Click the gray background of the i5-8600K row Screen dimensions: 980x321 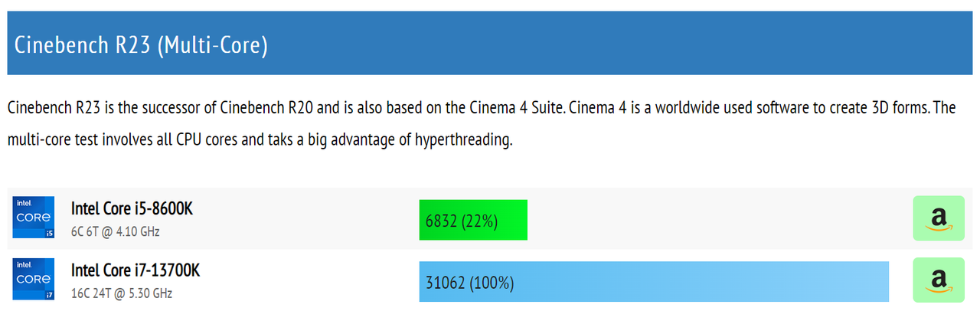306,218
